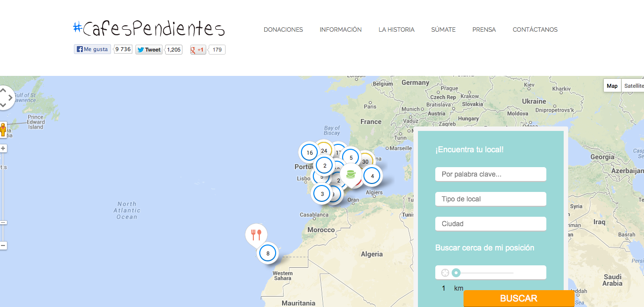This screenshot has width=644, height=307.
Task: Click the Street View pegman icon
Action: point(3,130)
